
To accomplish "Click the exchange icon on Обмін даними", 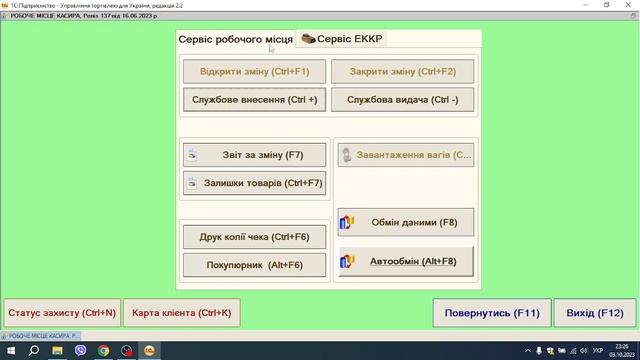I will tap(347, 222).
